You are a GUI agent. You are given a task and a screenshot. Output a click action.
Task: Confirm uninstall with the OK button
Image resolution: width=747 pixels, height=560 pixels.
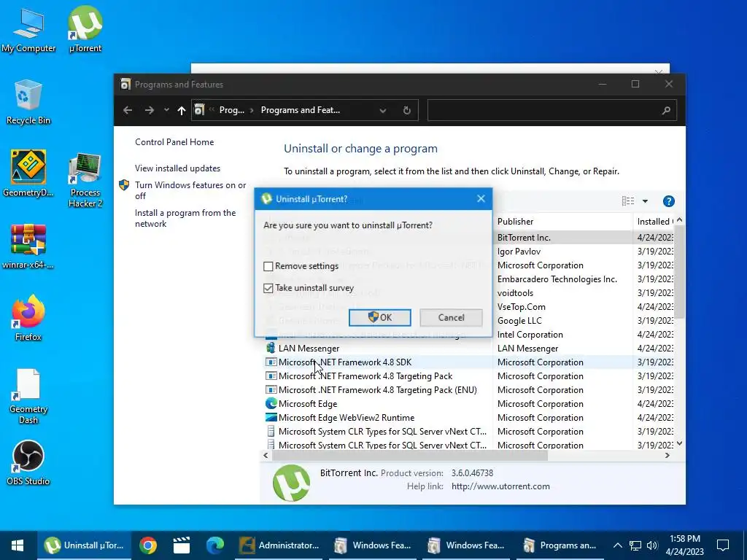pyautogui.click(x=379, y=318)
